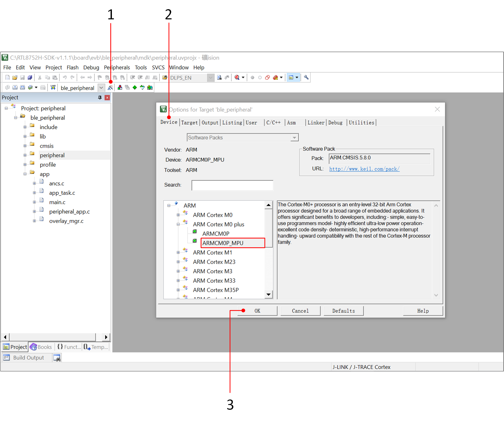Pin the Project panel
The width and height of the screenshot is (504, 422).
(100, 98)
